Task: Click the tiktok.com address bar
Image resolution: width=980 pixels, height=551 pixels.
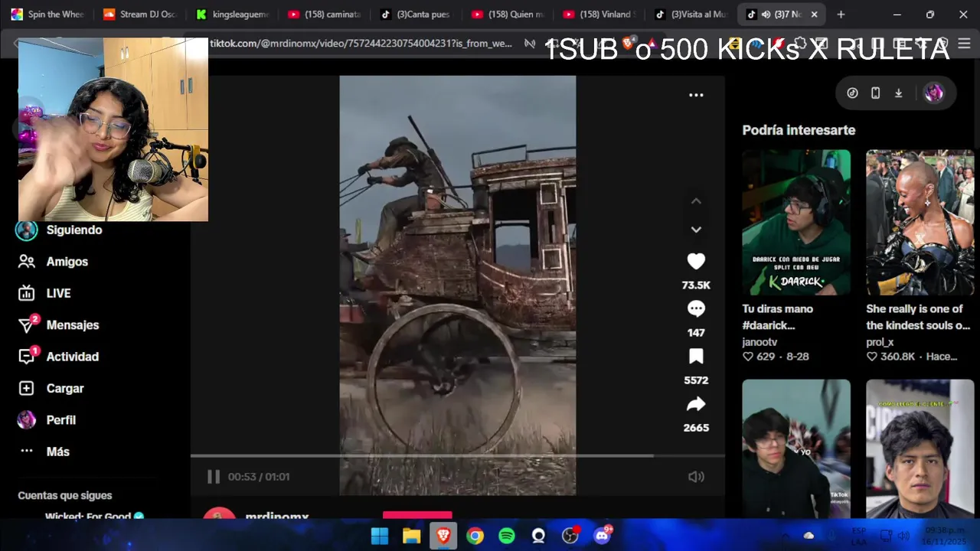Action: 361,44
